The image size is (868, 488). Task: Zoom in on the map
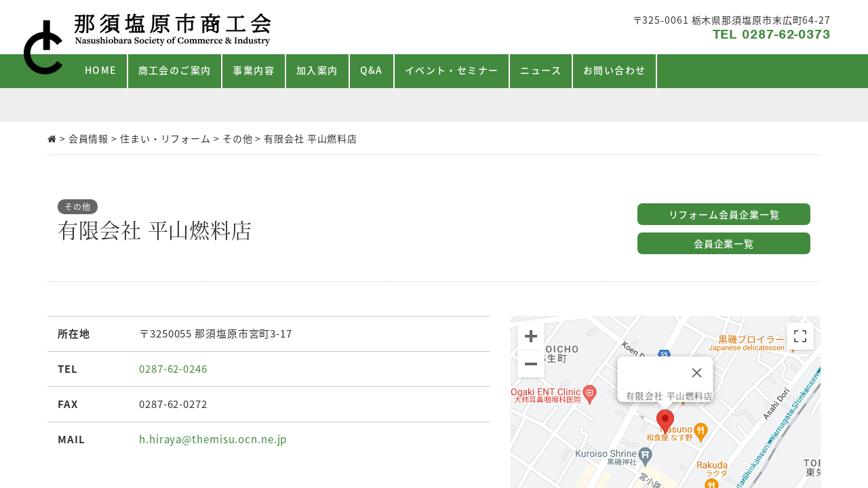(x=531, y=337)
